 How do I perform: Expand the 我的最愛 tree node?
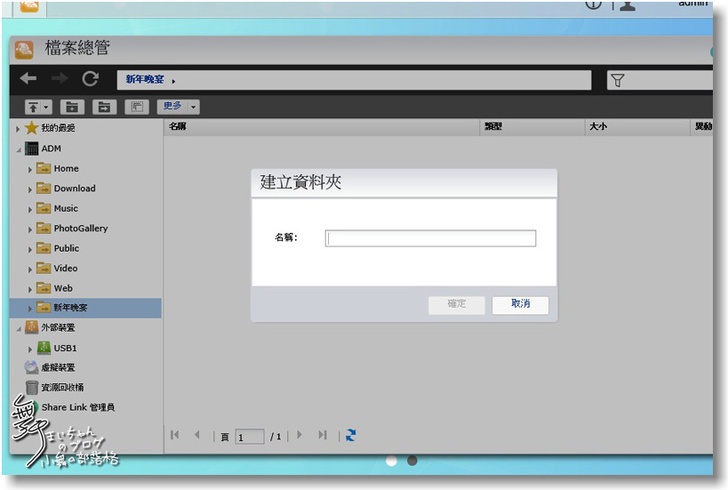pos(18,129)
